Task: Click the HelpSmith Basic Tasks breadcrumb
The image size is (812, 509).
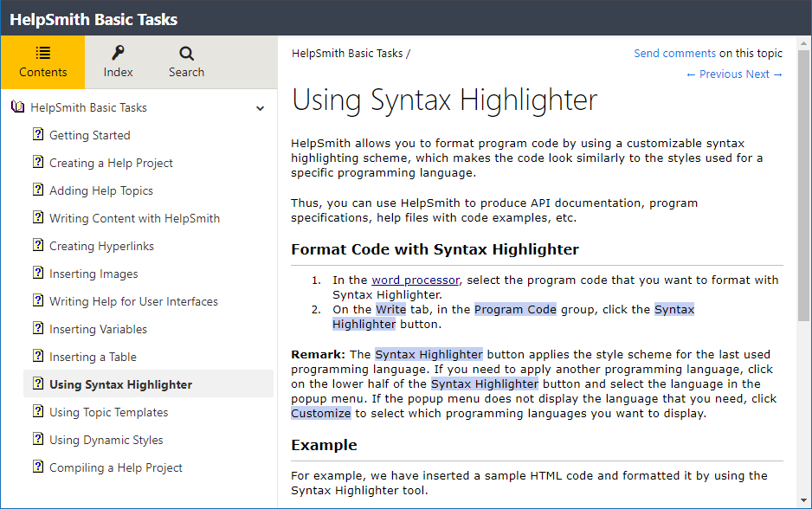Action: (347, 54)
